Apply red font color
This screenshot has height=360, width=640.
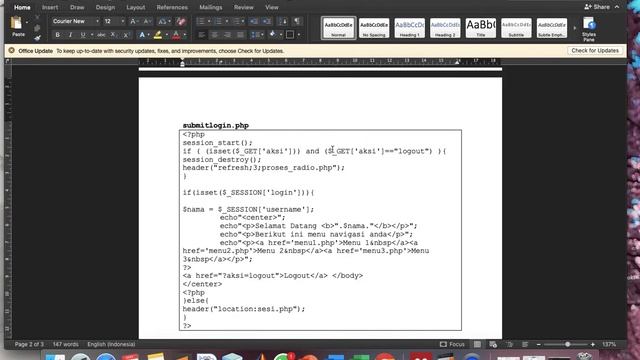(x=176, y=36)
